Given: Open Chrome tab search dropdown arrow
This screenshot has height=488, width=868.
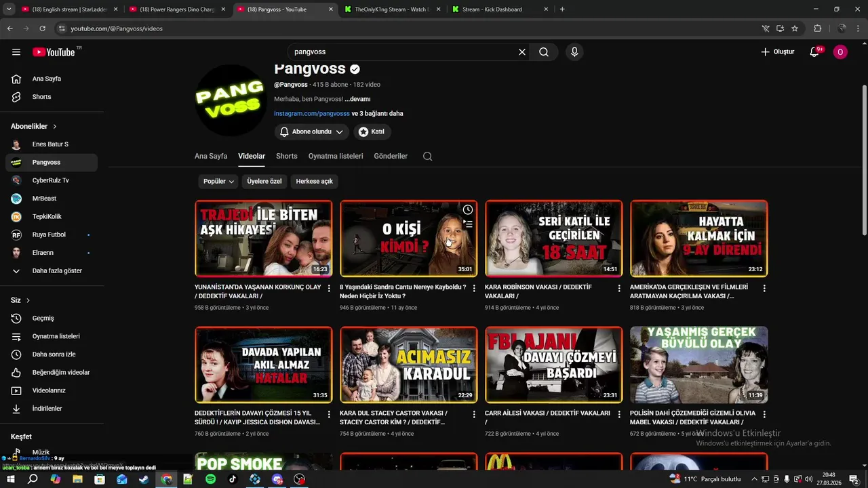Looking at the screenshot, I should coord(9,9).
